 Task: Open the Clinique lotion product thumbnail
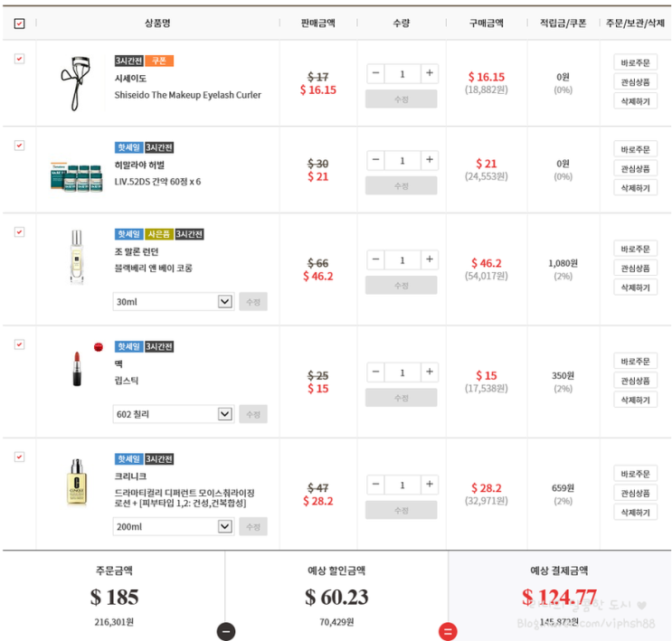click(x=77, y=482)
